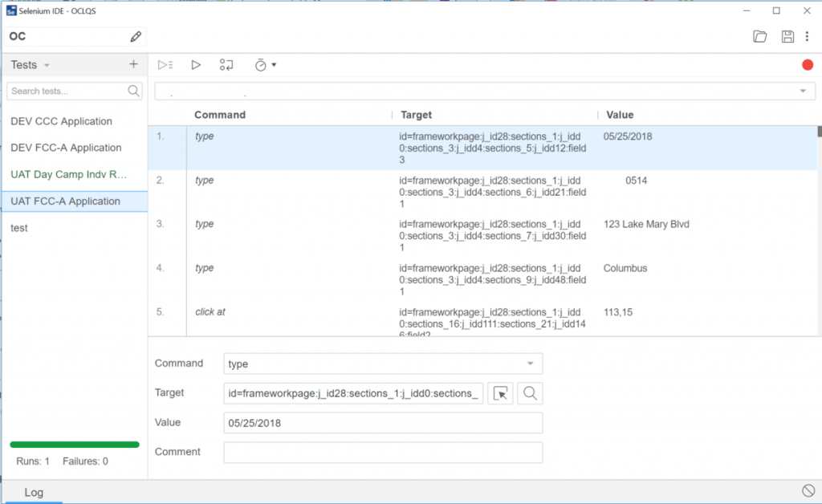Click the Value column header
The width and height of the screenshot is (822, 504).
(x=620, y=115)
